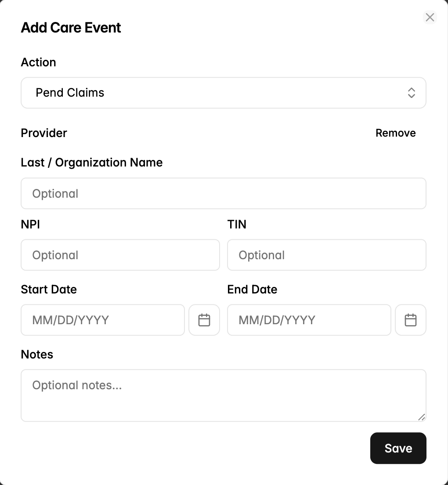Open the End Date calendar picker
Image resolution: width=448 pixels, height=485 pixels.
point(411,320)
